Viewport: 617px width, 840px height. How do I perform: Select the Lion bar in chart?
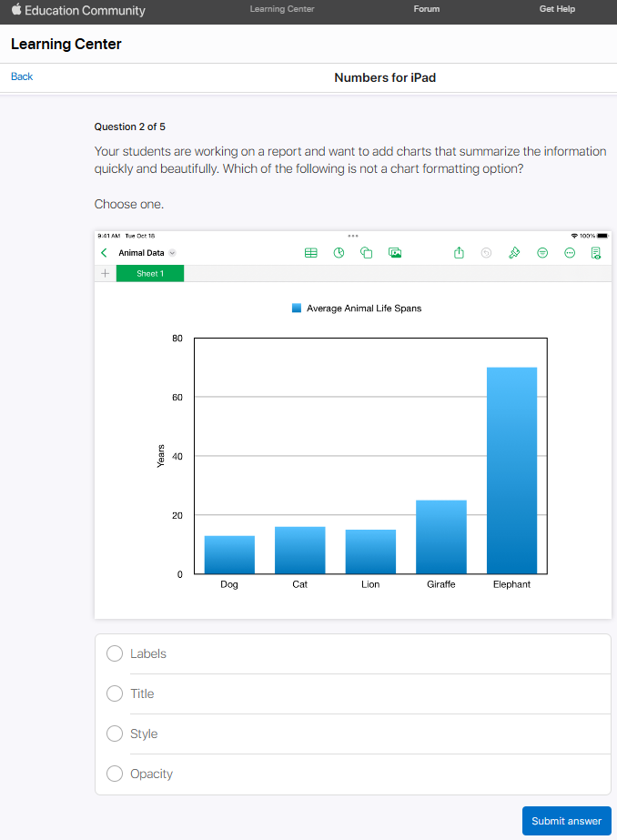coord(370,552)
